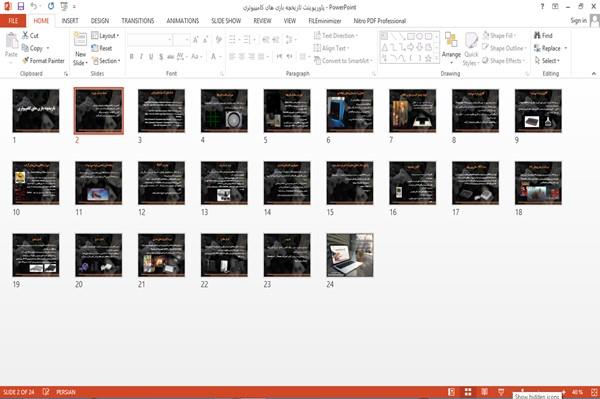This screenshot has width=600, height=399.
Task: Click the Font Color button
Action: coord(214,57)
